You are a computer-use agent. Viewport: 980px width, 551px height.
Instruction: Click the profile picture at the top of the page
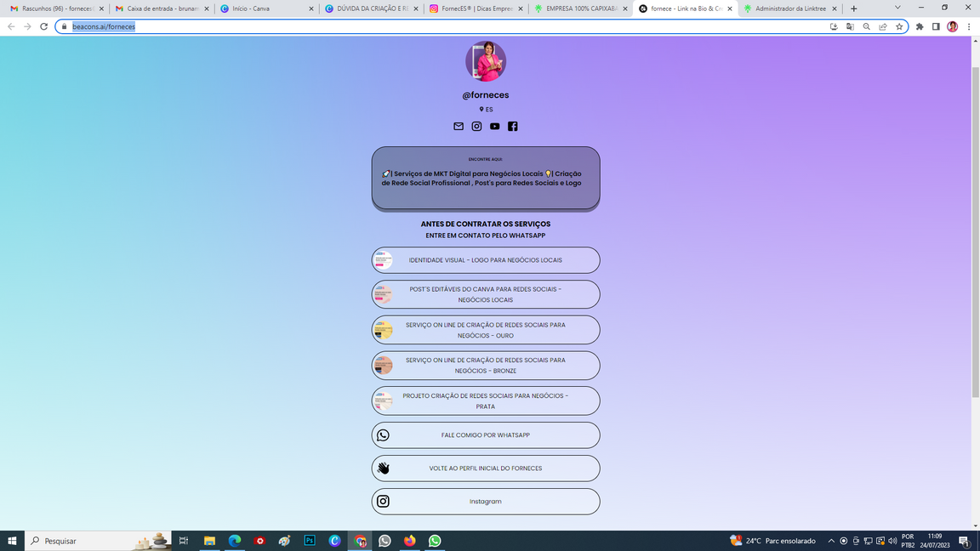[x=486, y=61]
